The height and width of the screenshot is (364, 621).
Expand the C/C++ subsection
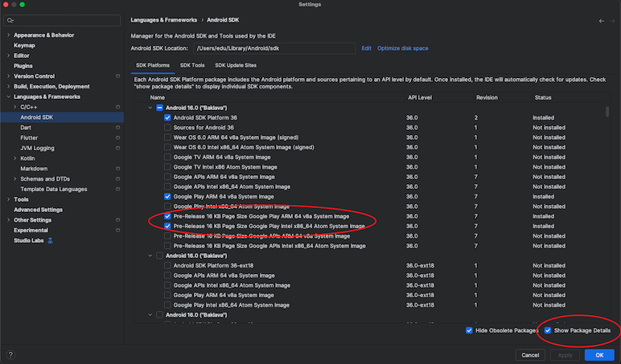(15, 107)
